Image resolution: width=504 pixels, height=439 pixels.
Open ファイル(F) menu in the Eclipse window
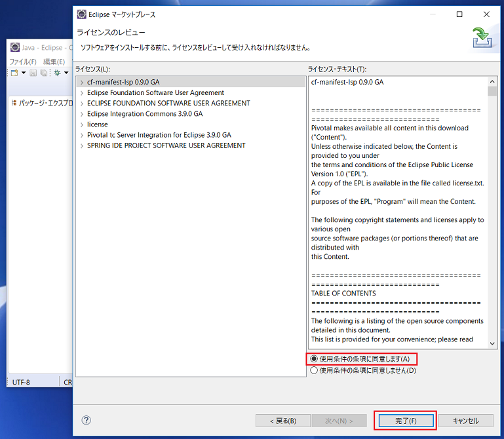23,62
